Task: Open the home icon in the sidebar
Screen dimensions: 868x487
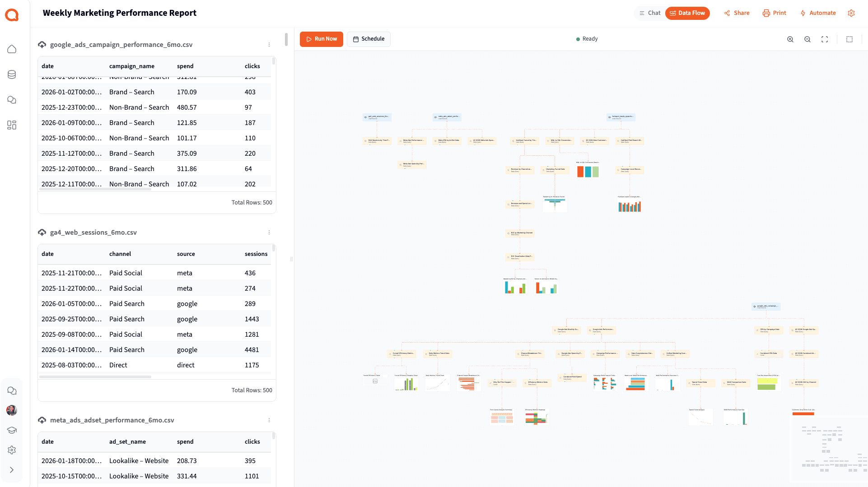Action: pyautogui.click(x=12, y=49)
